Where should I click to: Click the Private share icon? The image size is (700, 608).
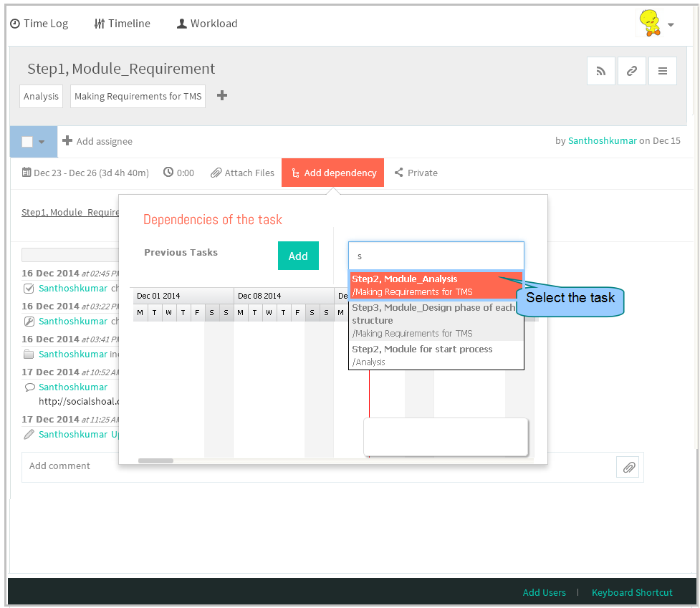pyautogui.click(x=398, y=172)
